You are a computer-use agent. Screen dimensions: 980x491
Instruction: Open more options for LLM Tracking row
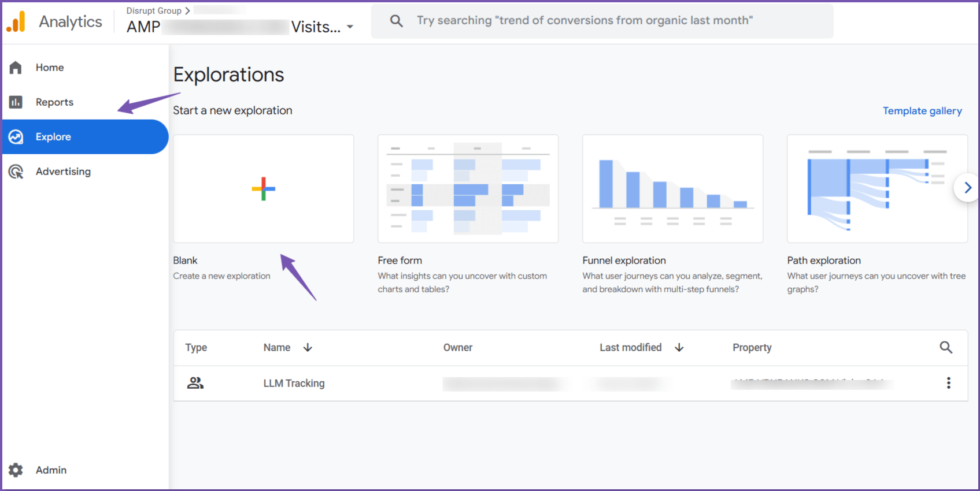[948, 383]
